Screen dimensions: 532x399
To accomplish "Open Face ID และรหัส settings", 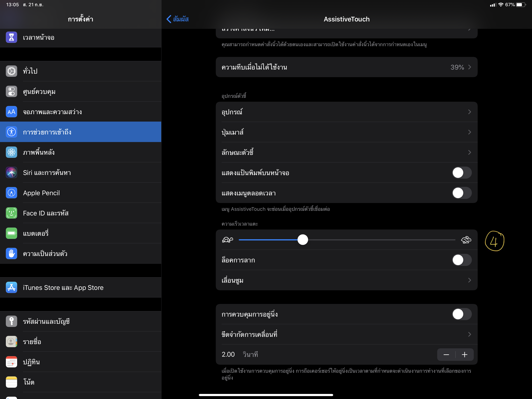I will [x=81, y=213].
